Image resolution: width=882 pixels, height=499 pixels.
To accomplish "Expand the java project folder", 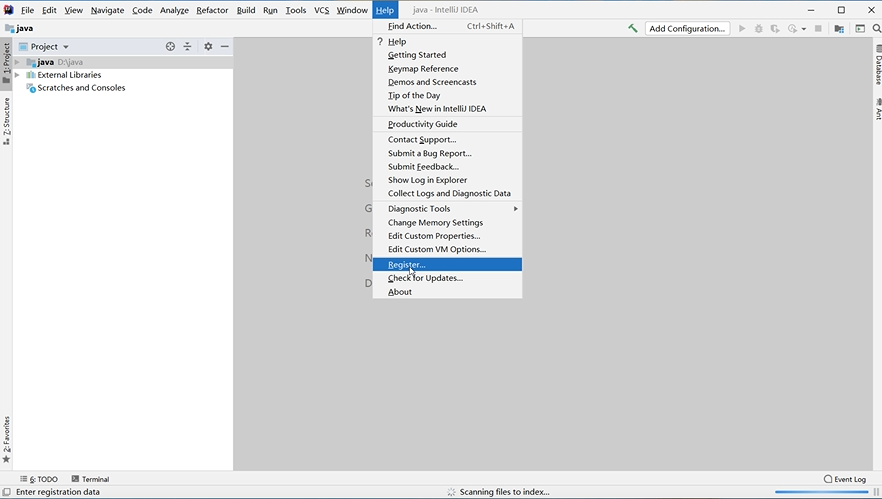I will tap(17, 62).
